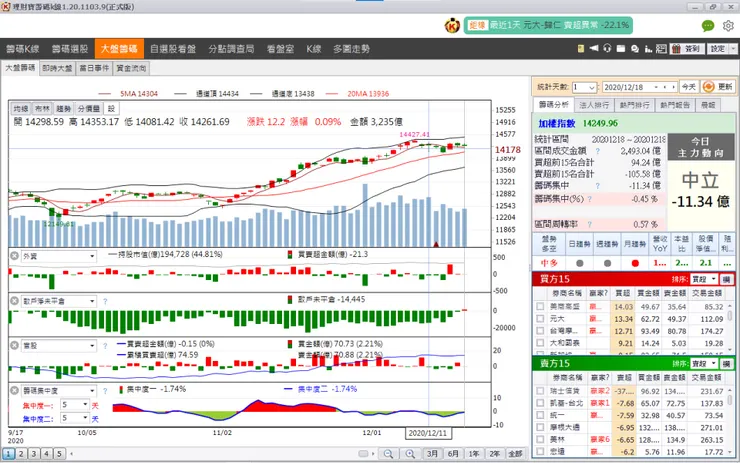
Task: Switch to the 籌碼K線 main tab
Action: [23, 49]
